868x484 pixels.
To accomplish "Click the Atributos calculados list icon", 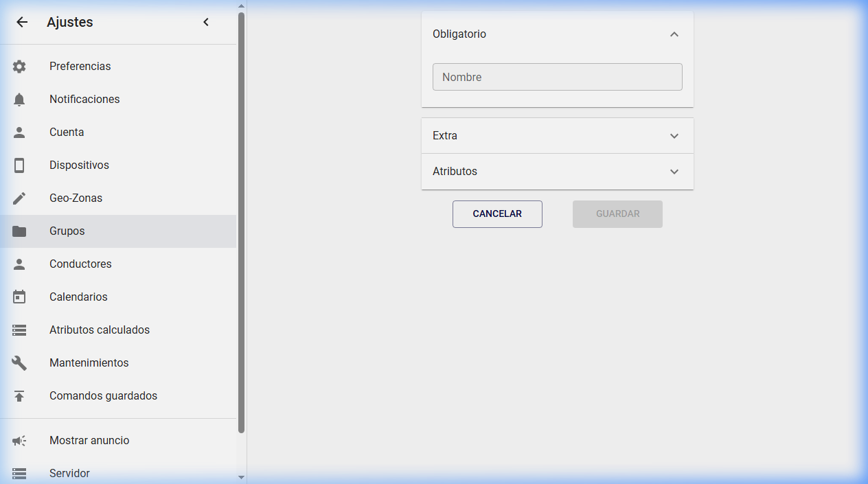I will tap(19, 330).
